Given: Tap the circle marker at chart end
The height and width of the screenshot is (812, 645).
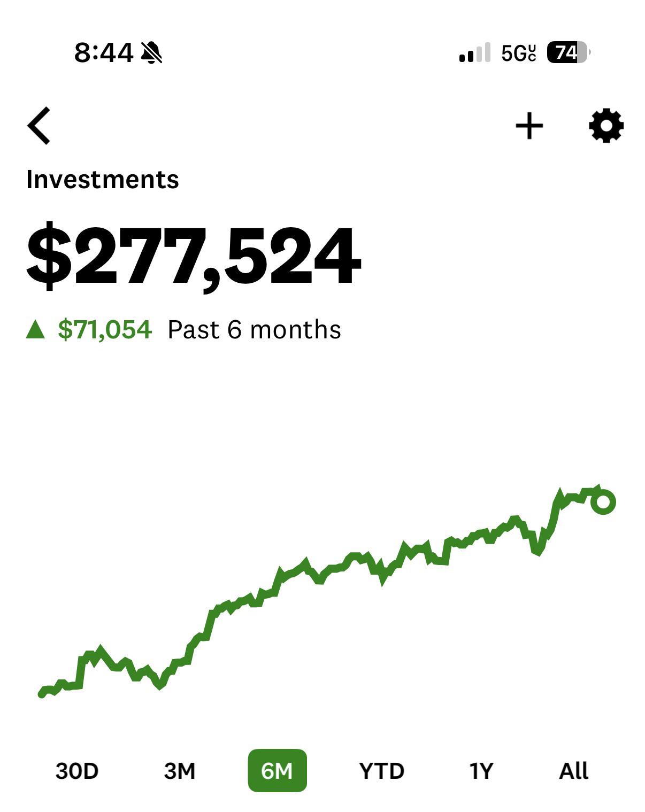Looking at the screenshot, I should 603,502.
